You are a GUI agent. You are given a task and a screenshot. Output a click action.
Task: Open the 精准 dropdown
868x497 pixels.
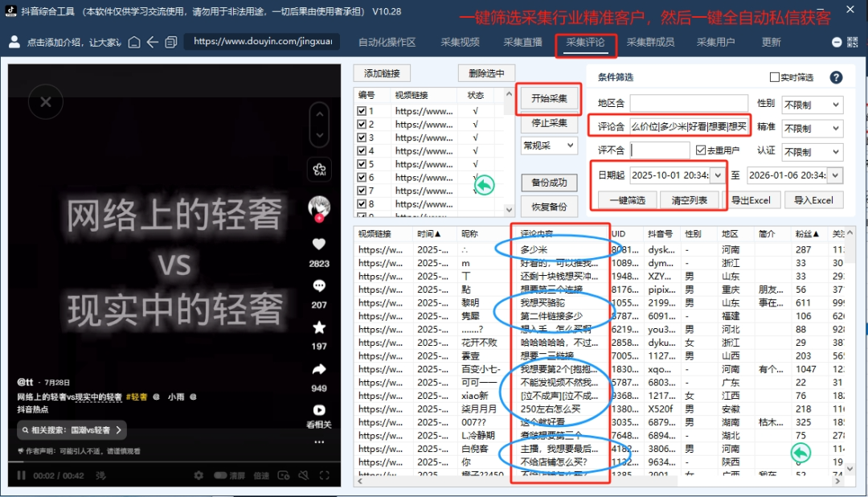tap(812, 129)
